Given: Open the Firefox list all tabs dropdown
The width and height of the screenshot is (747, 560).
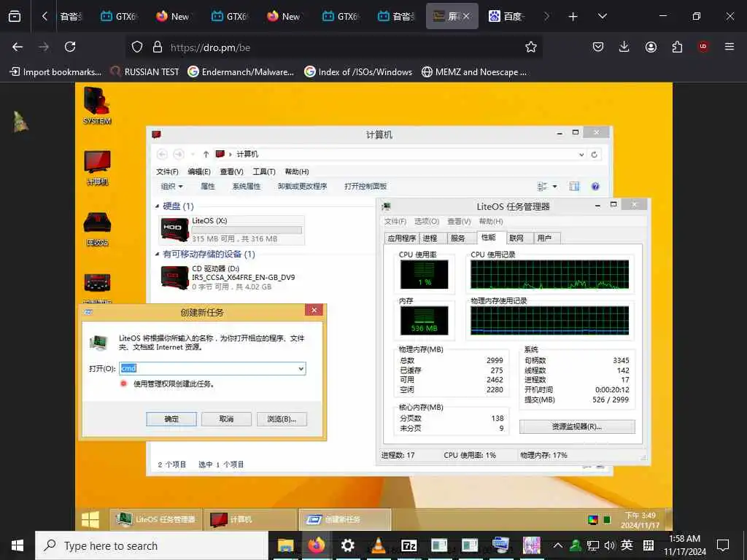Looking at the screenshot, I should coord(602,16).
